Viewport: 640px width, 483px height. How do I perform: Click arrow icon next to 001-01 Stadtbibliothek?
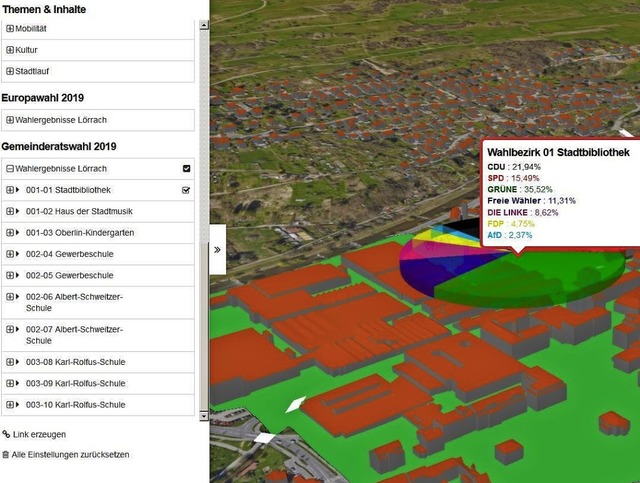(x=18, y=190)
